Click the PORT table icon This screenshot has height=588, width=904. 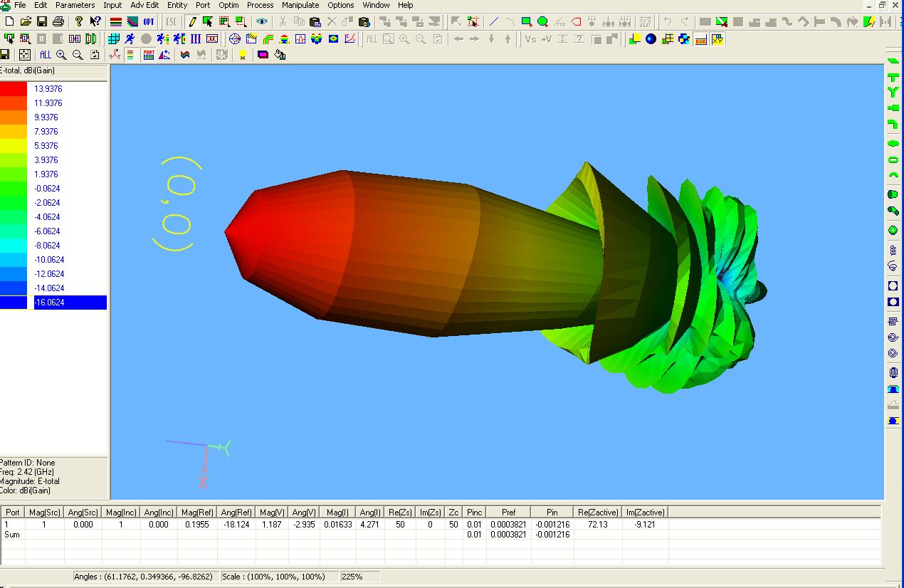149,55
